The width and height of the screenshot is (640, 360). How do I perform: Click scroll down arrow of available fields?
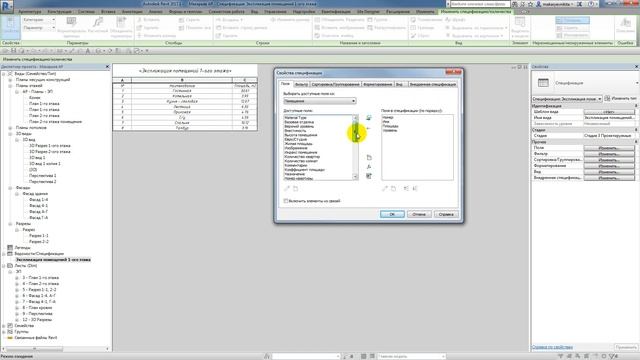[355, 177]
